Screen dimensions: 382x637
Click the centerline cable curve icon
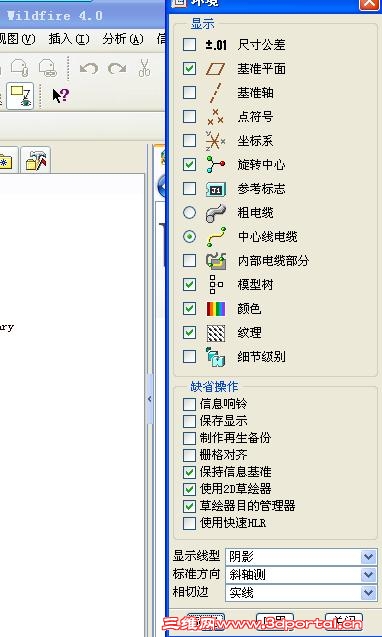(216, 237)
